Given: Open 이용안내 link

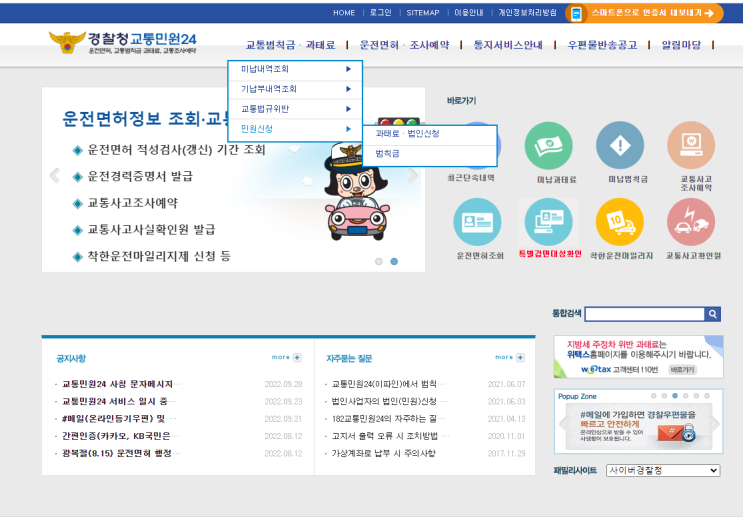Looking at the screenshot, I should (x=469, y=13).
